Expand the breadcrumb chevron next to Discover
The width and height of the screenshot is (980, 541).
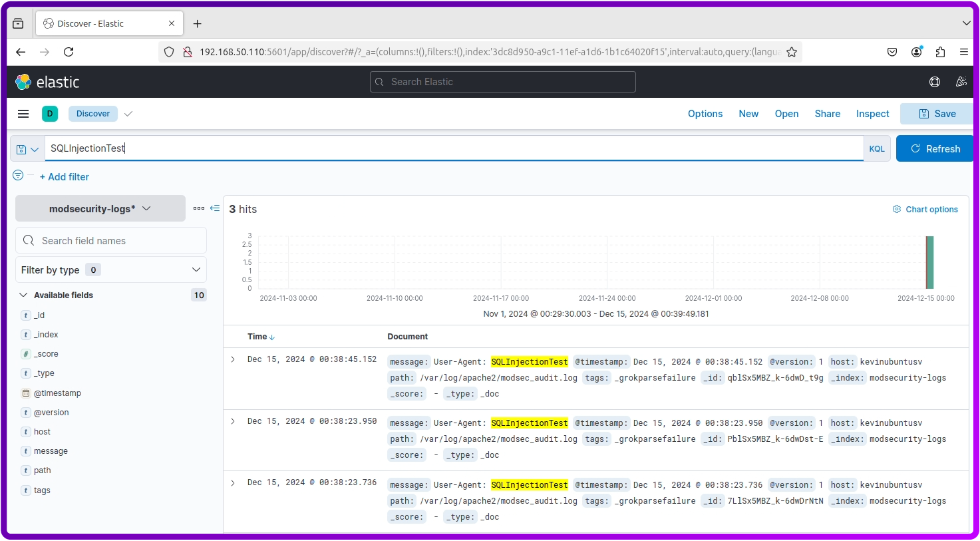128,114
